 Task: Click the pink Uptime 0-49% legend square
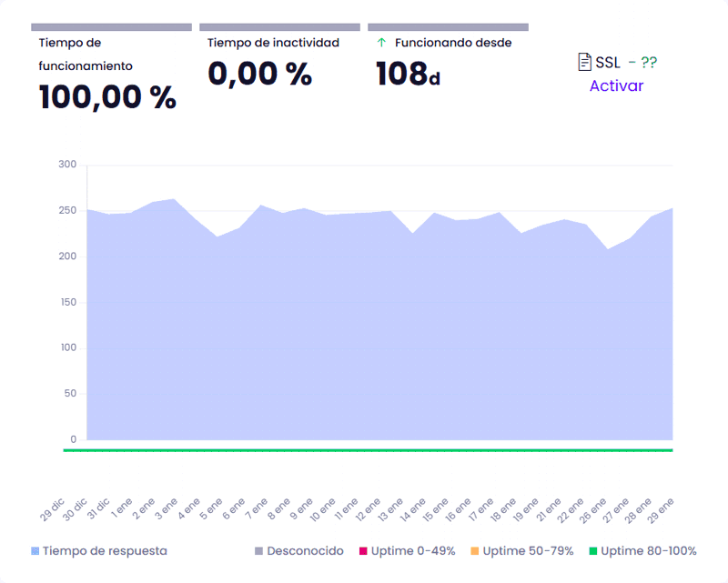coord(362,551)
